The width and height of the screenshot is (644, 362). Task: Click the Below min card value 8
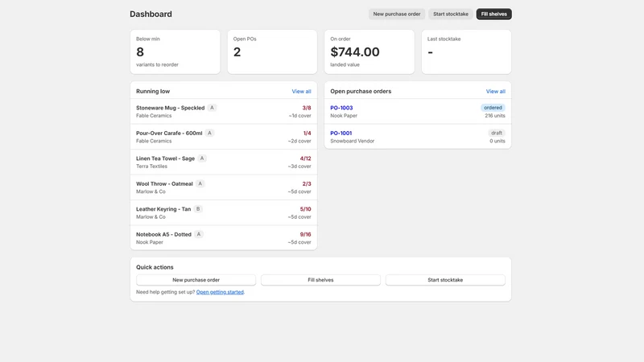click(x=140, y=52)
